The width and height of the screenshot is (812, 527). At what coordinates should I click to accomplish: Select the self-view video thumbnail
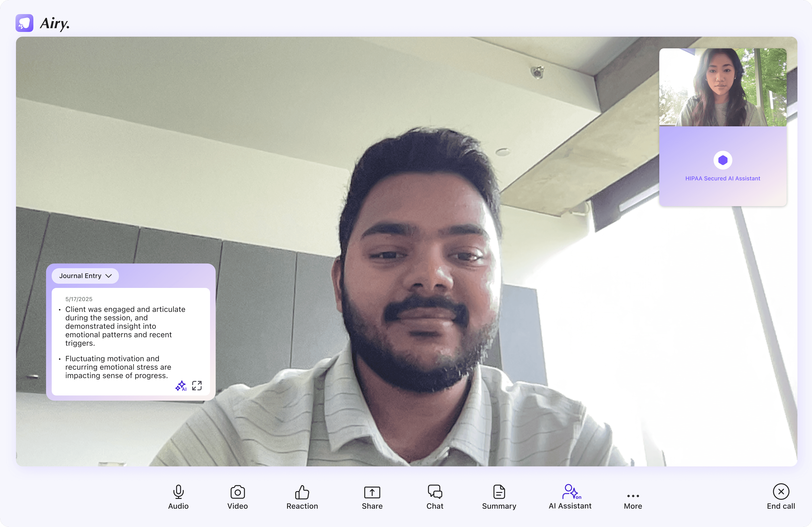tap(723, 87)
